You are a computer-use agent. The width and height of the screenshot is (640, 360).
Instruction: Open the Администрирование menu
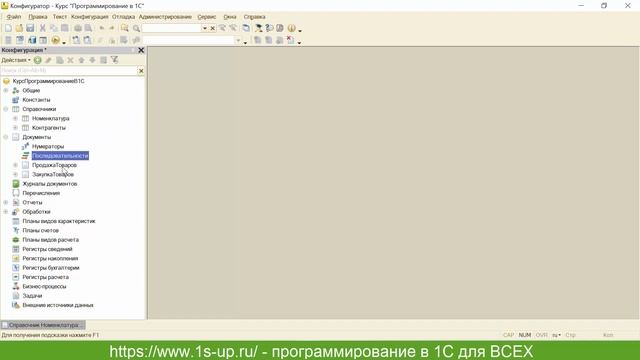coord(165,17)
